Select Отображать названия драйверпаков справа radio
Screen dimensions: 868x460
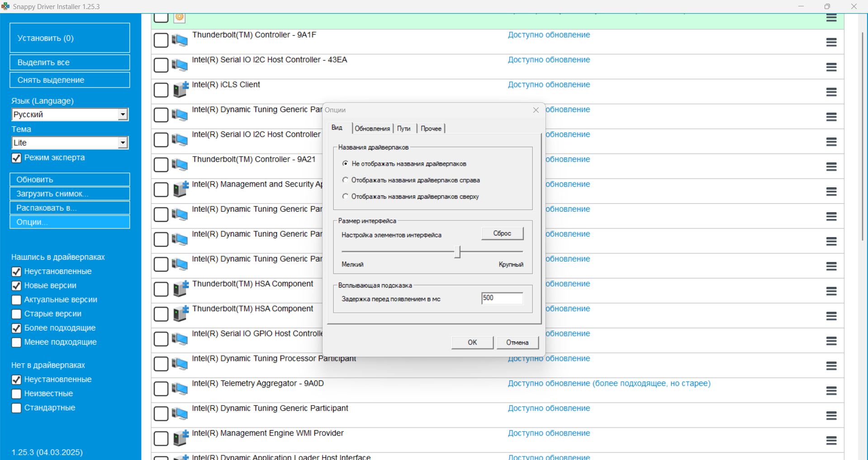tap(346, 180)
